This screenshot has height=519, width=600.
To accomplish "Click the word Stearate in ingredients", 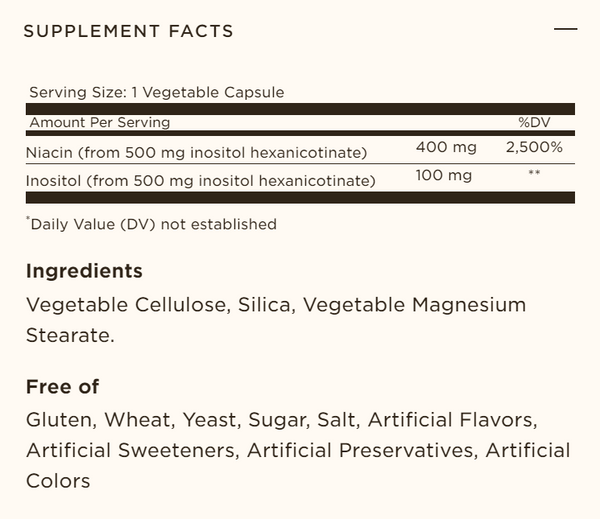I will coord(70,335).
